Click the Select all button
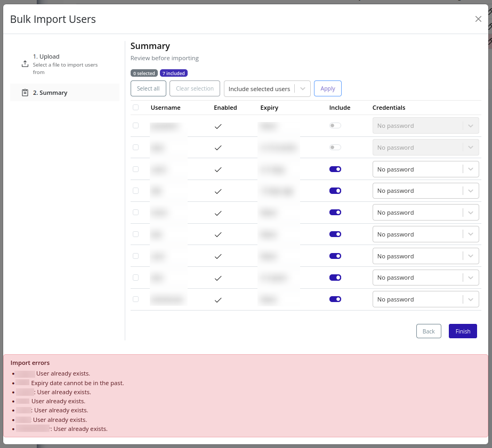The width and height of the screenshot is (492, 448). pyautogui.click(x=148, y=88)
